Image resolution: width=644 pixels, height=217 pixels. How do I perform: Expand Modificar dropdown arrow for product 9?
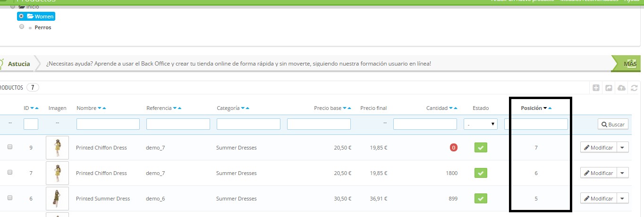pyautogui.click(x=623, y=148)
